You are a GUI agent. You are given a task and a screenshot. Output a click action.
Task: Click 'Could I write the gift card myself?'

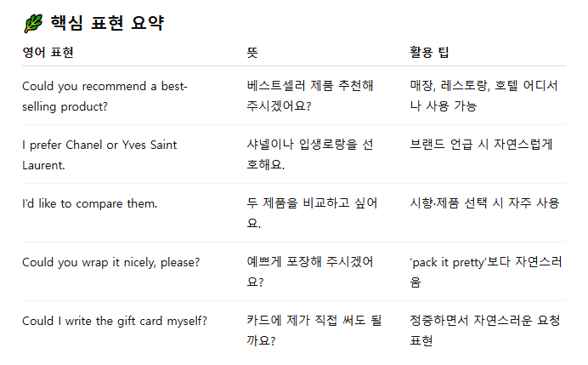pyautogui.click(x=115, y=321)
